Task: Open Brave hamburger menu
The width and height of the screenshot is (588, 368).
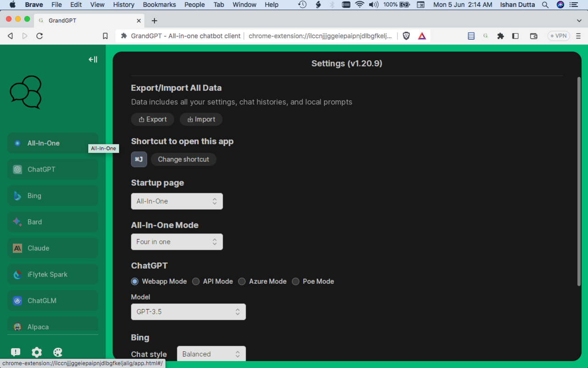Action: pyautogui.click(x=578, y=36)
